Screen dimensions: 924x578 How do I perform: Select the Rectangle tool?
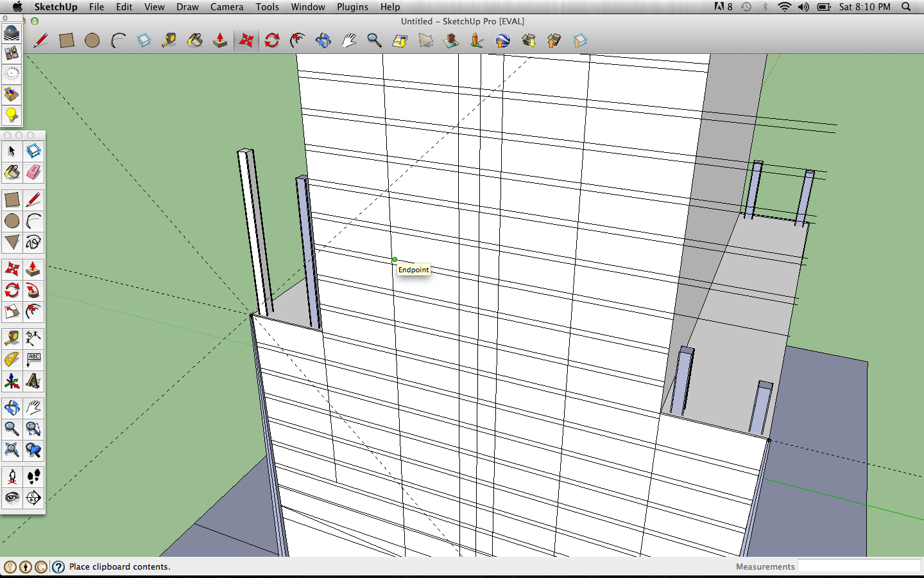point(12,200)
